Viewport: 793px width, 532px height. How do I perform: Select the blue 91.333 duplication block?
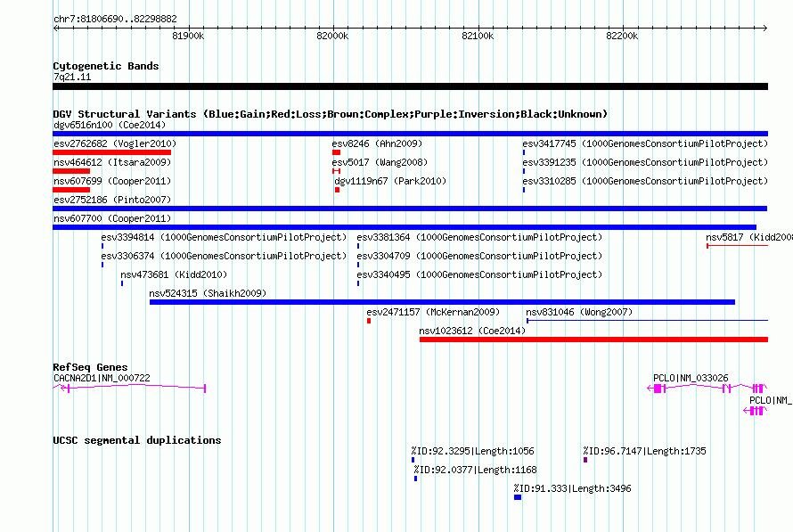[x=518, y=497]
